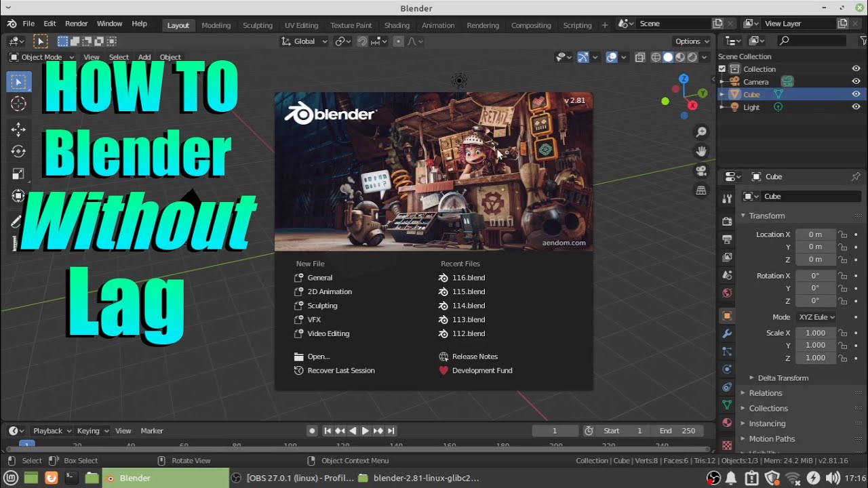Click Blender logo icon in menu bar
This screenshot has width=868, height=488.
[12, 24]
